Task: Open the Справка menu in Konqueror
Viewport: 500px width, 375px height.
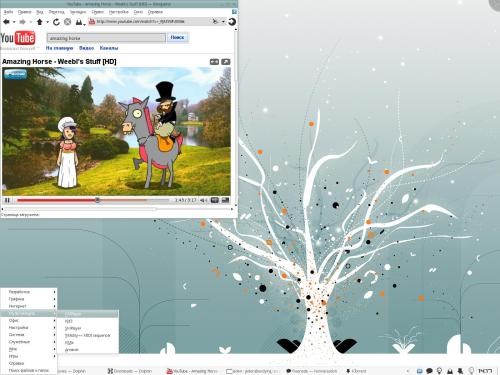Action: tap(155, 12)
